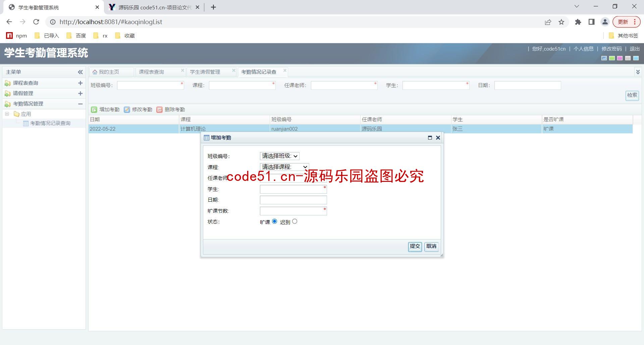Open the 请选择课程 dropdown
The image size is (644, 345).
(284, 167)
